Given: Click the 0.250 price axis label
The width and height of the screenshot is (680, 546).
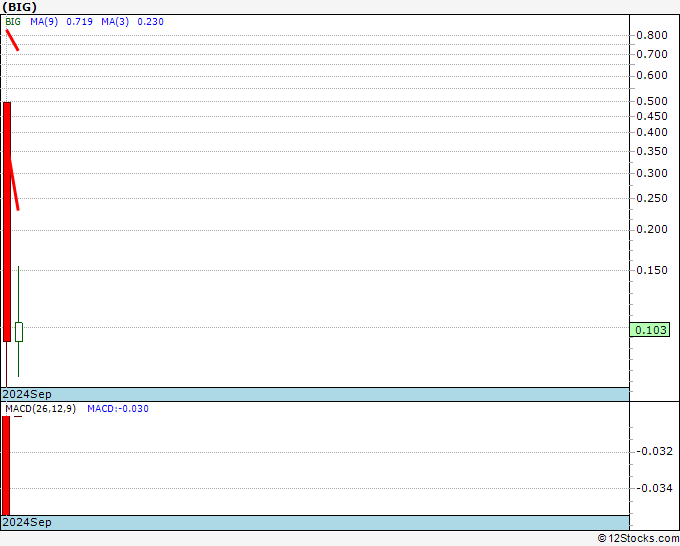Looking at the screenshot, I should [652, 198].
